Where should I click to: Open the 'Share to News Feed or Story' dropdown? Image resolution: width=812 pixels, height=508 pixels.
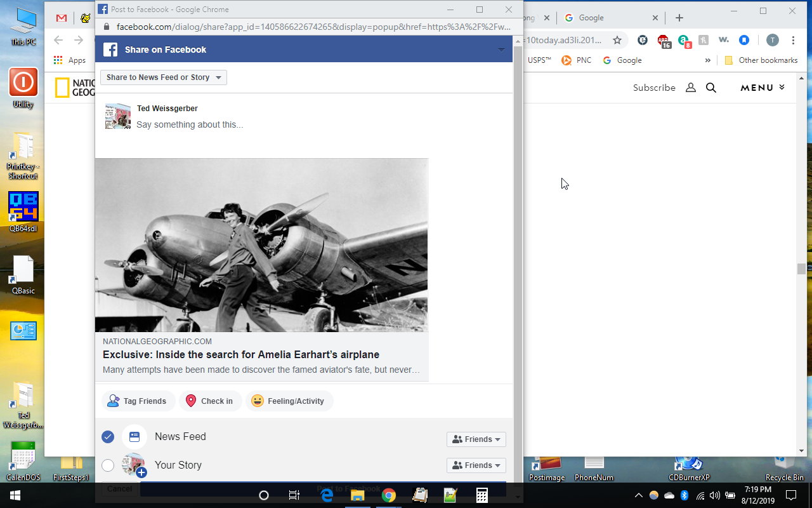(x=164, y=77)
